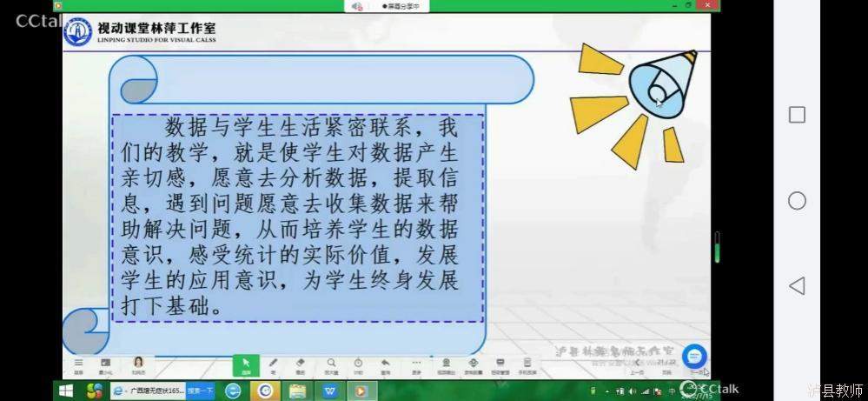Open the Internet Explorer taskbar icon
The image size is (868, 401).
233,391
